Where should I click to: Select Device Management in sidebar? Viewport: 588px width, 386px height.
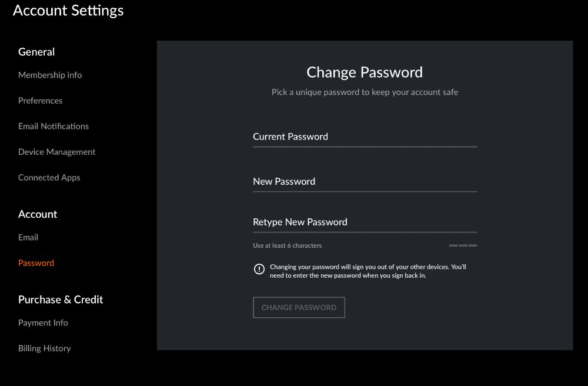pyautogui.click(x=56, y=152)
